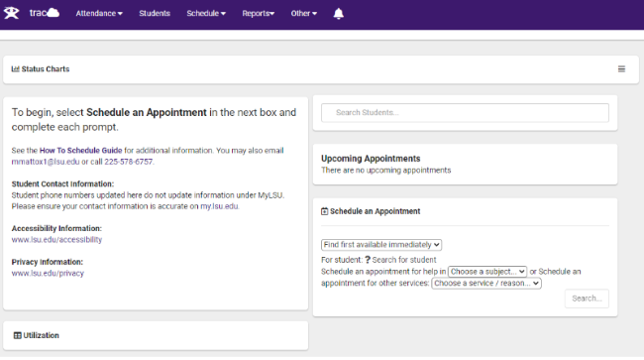
Task: Click 'Search for student' text link
Action: point(404,260)
